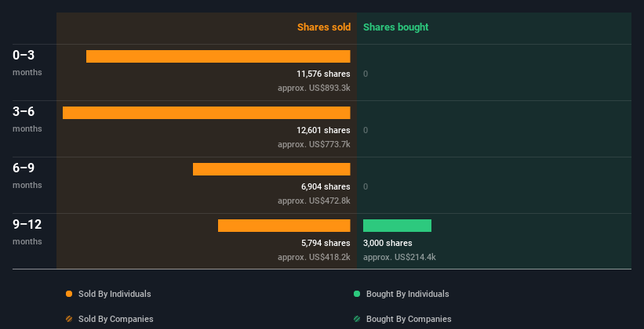
Task: Toggle the Bought By Companies legend label
Action: [409, 319]
